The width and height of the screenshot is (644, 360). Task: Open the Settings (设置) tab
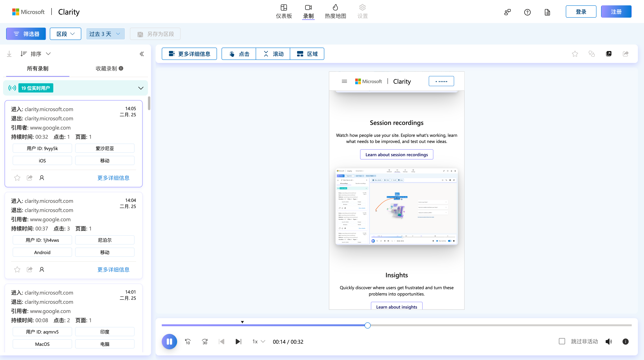pos(362,12)
